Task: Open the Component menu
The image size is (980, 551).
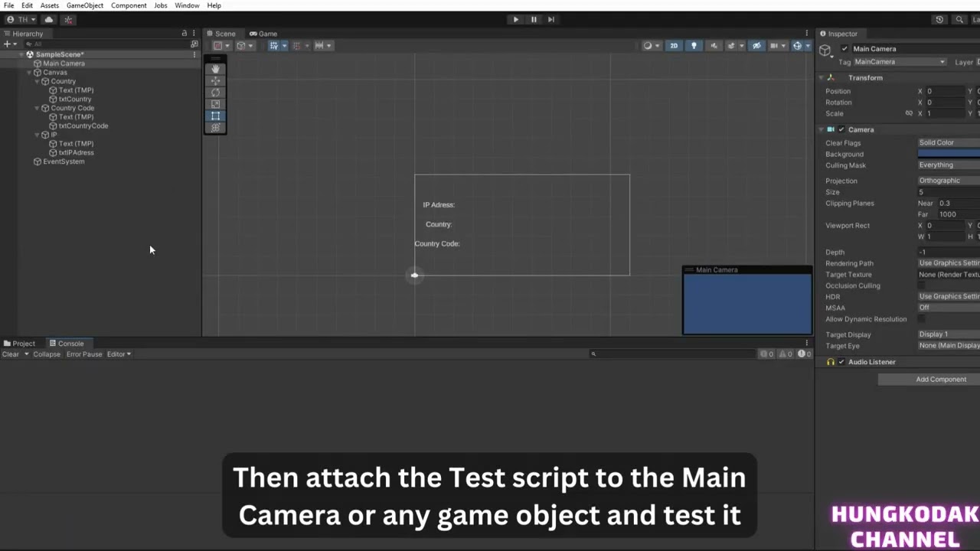Action: (129, 5)
